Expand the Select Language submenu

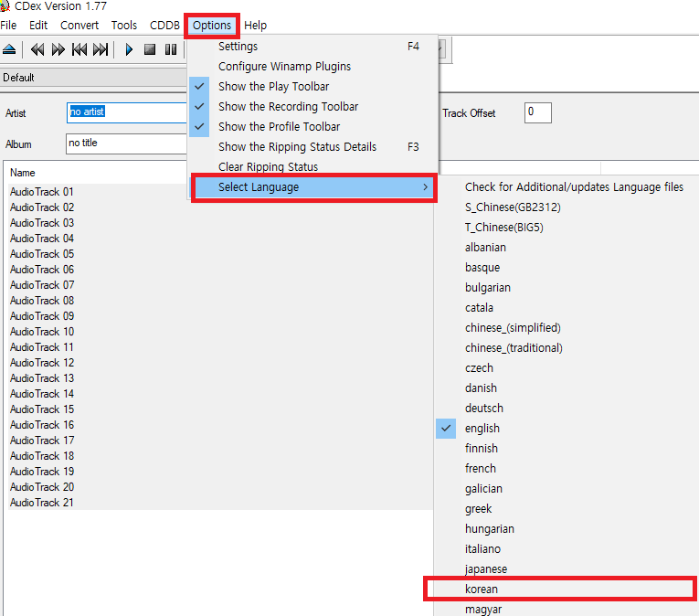(313, 187)
